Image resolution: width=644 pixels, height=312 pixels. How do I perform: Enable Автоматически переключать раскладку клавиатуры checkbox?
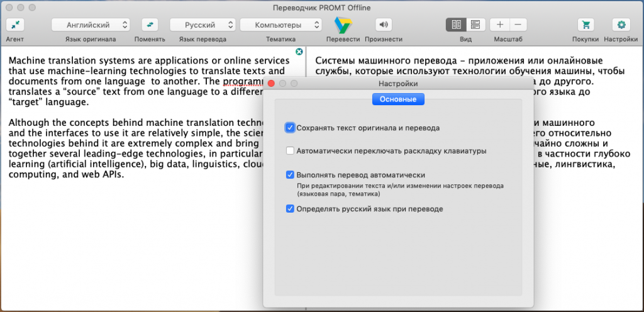291,151
